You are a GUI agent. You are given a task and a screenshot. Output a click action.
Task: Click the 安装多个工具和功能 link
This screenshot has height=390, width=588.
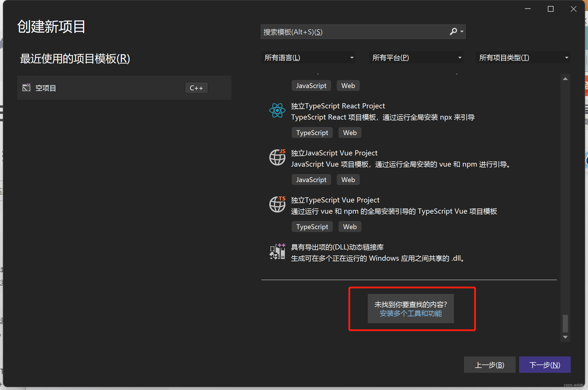(411, 313)
